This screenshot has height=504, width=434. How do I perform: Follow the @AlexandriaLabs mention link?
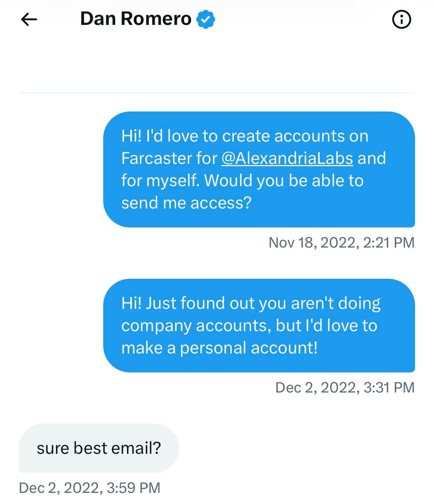pos(287,158)
